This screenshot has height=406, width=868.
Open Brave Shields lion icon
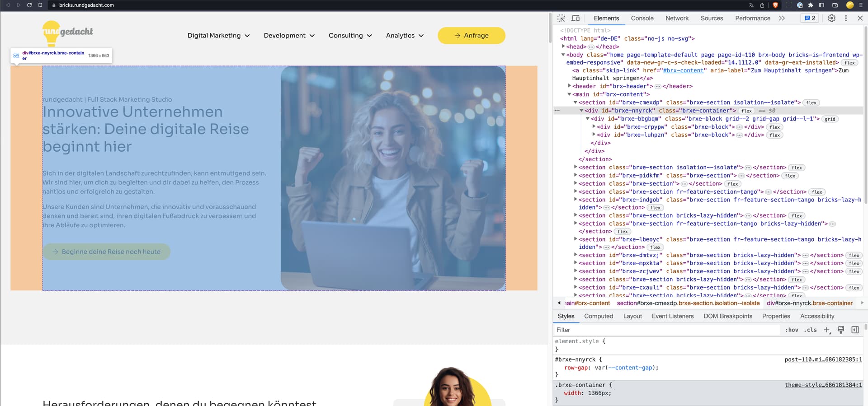(x=775, y=5)
